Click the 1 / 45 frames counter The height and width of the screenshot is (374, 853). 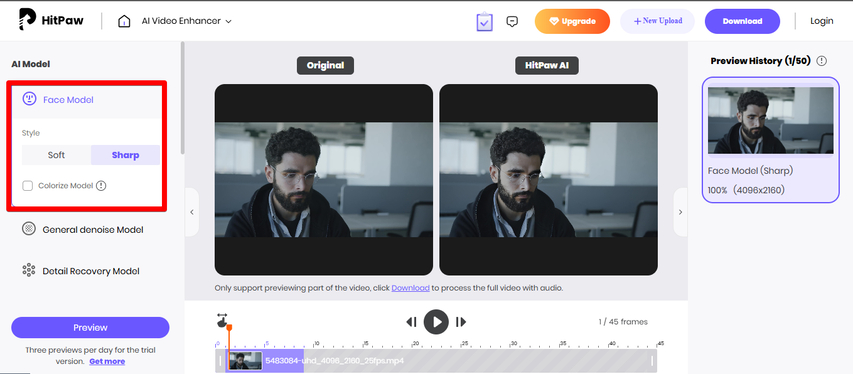point(623,322)
